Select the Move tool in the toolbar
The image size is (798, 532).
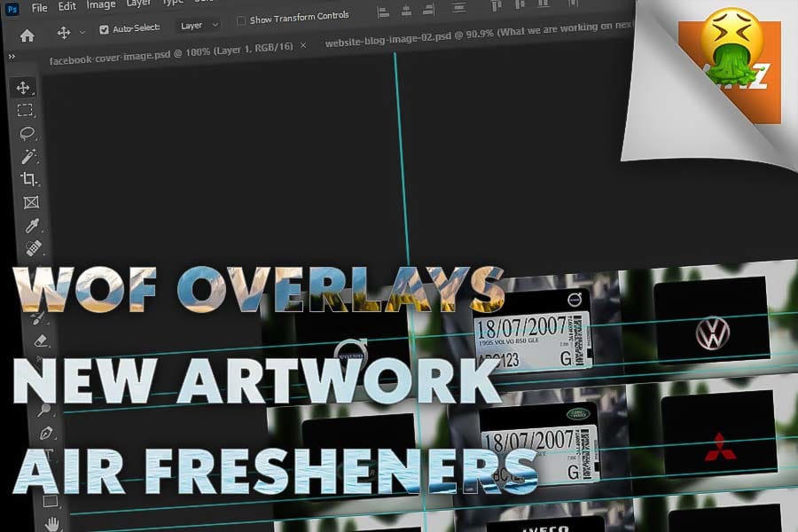click(24, 88)
